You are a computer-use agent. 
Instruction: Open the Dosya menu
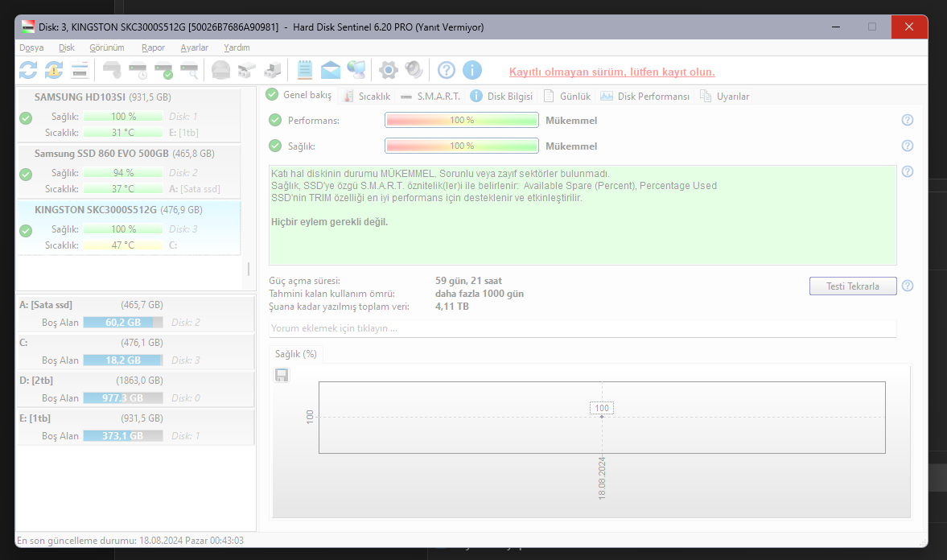coord(31,47)
